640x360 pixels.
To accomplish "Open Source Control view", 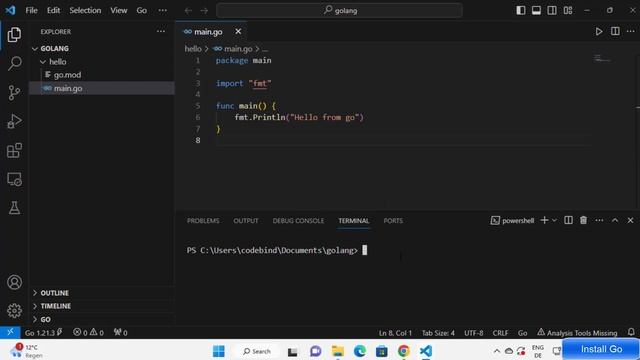I will coord(14,93).
